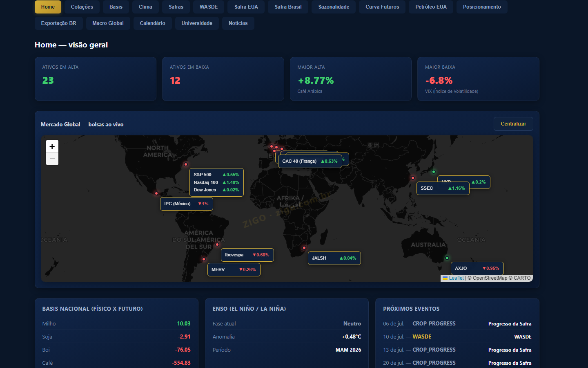Select the green Japan market marker
Screen dimensions: 588x368
[x=434, y=172]
